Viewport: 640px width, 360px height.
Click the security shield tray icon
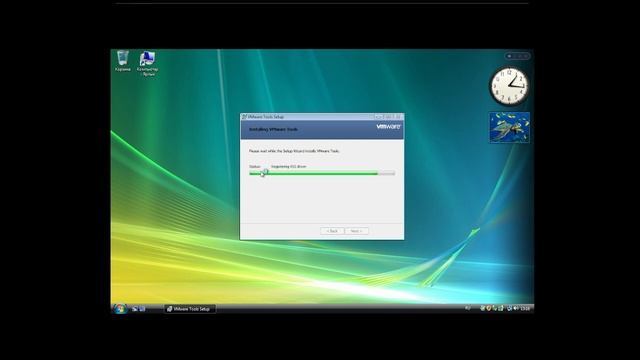(488, 308)
